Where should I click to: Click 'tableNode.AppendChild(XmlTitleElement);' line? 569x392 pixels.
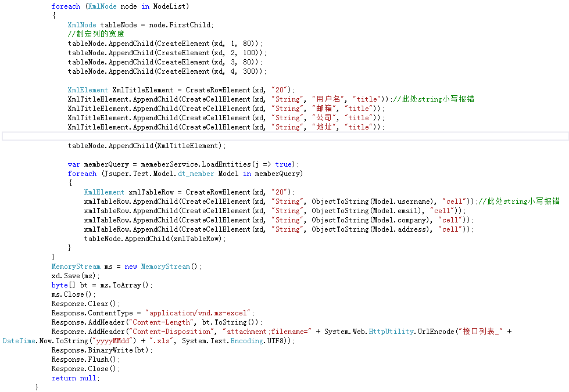146,146
